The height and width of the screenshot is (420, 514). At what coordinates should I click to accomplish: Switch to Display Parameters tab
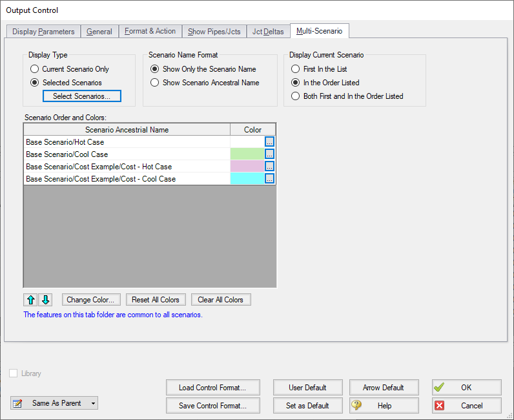[x=44, y=32]
